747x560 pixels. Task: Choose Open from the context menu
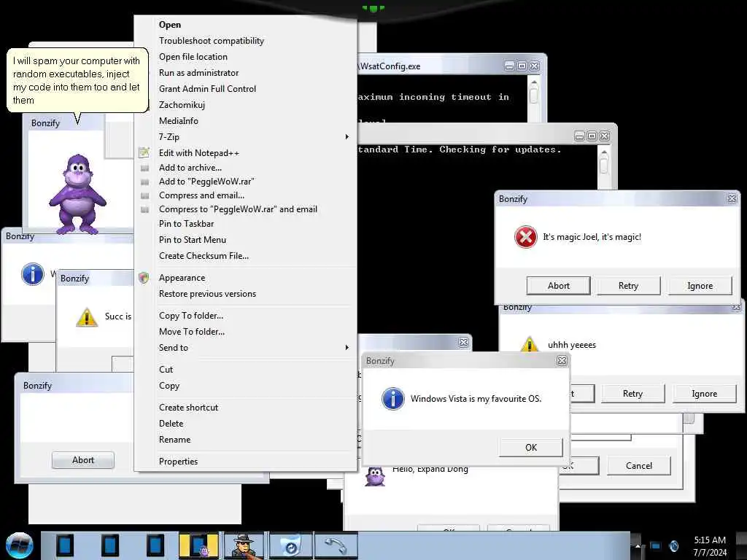coord(246,25)
